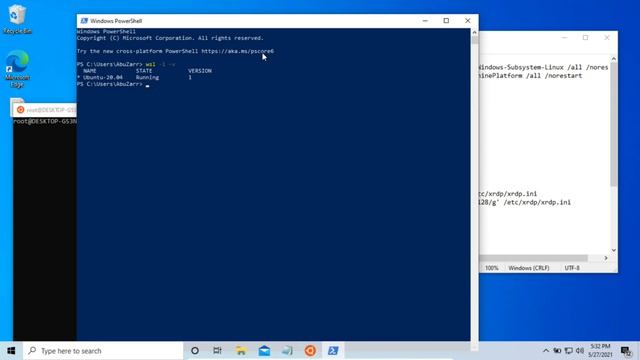Close the Notepad window behind PowerShell
The height and width of the screenshot is (360, 640).
pyautogui.click(x=607, y=38)
